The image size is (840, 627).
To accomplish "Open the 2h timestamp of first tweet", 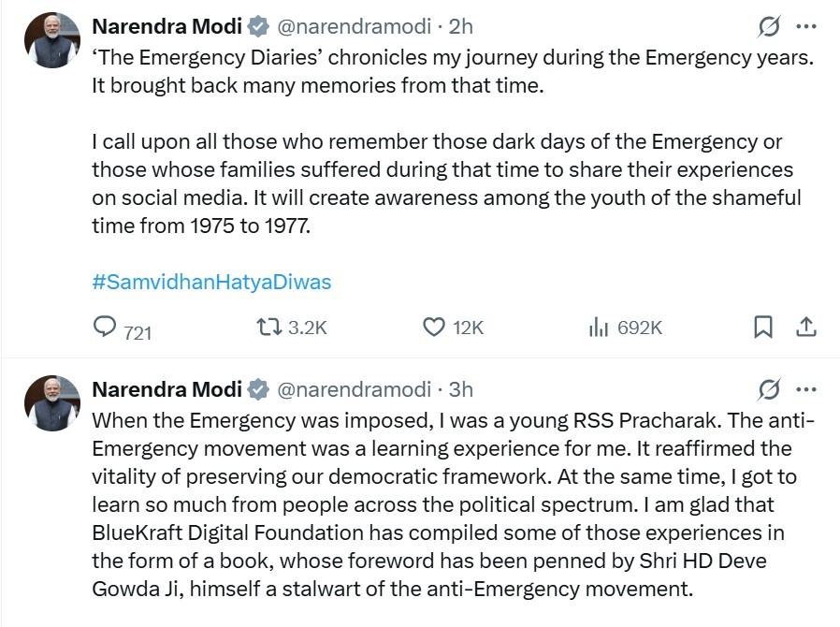I will pyautogui.click(x=460, y=27).
